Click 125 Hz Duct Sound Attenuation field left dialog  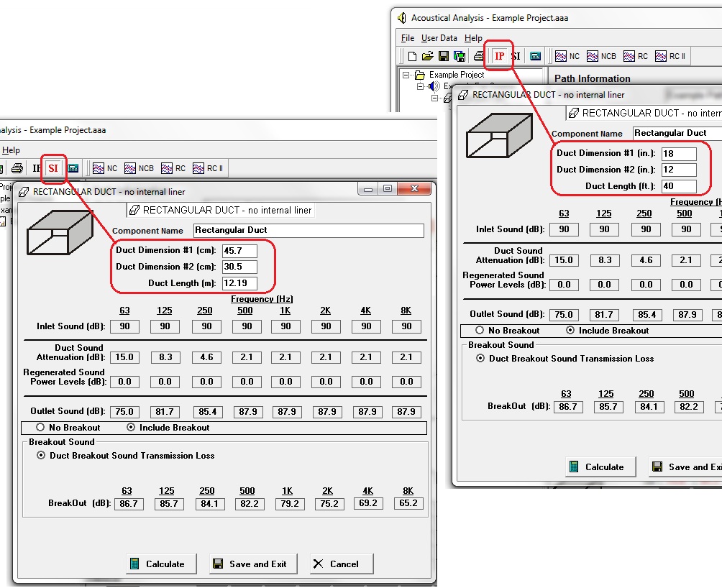coord(165,357)
